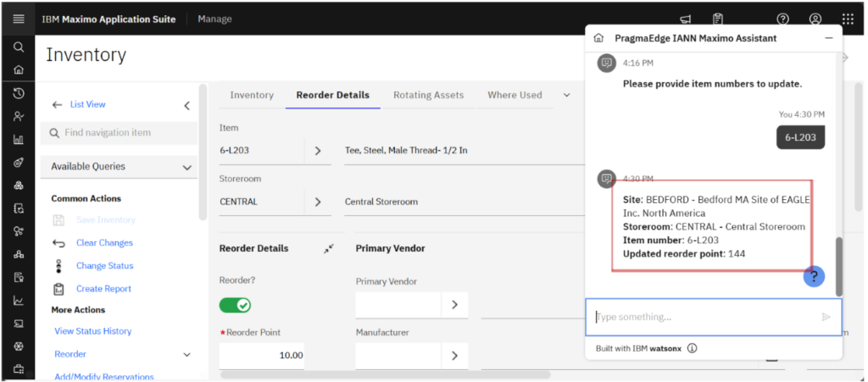This screenshot has height=382, width=868.
Task: Open the Manufacturer lookup chevron
Action: coord(454,356)
